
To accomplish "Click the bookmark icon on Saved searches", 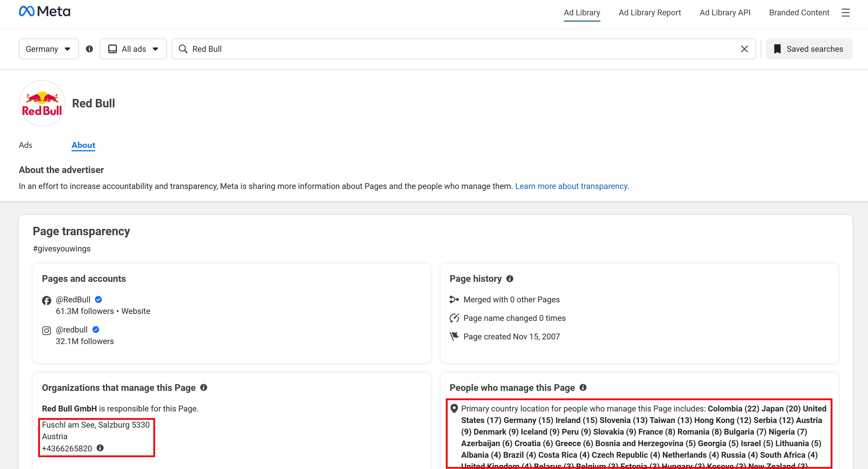I will click(777, 49).
